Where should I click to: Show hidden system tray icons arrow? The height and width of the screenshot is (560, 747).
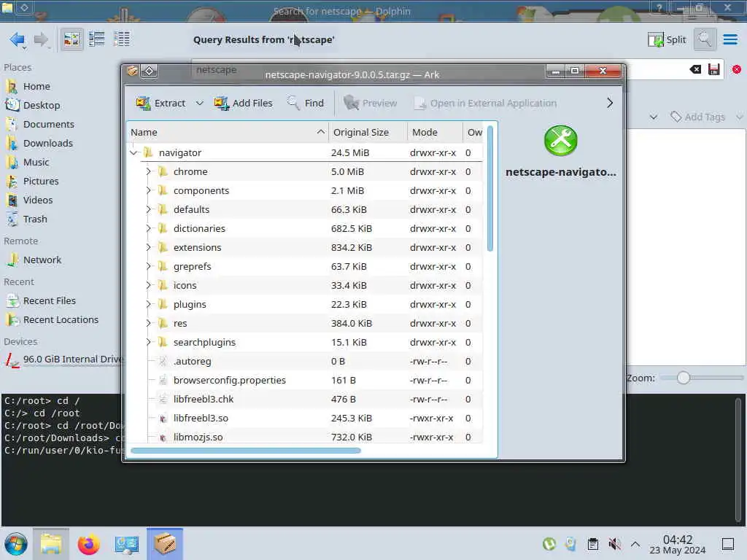click(x=635, y=544)
